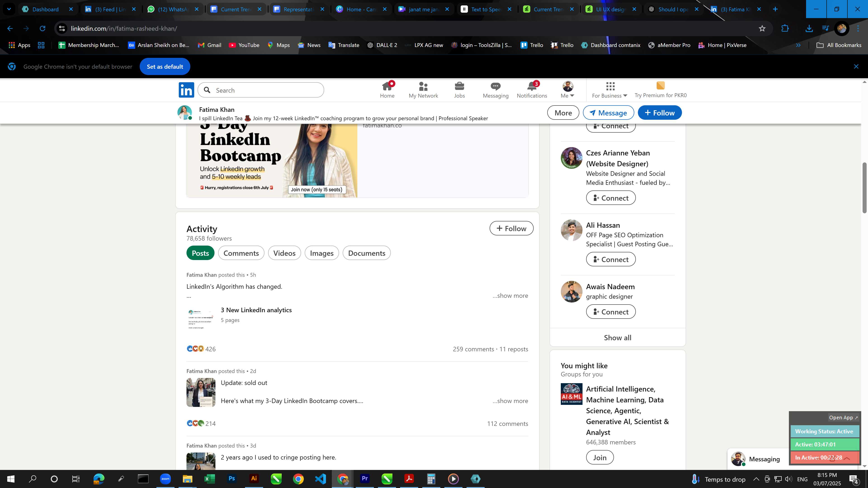
Task: Go back to previous page
Action: coord(10,29)
